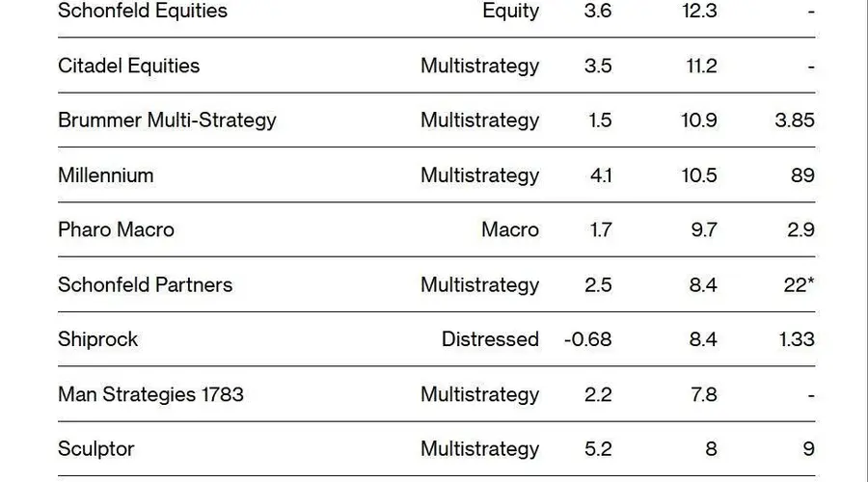
Task: Select the Macro strategy cell for Pharo
Action: tap(510, 229)
